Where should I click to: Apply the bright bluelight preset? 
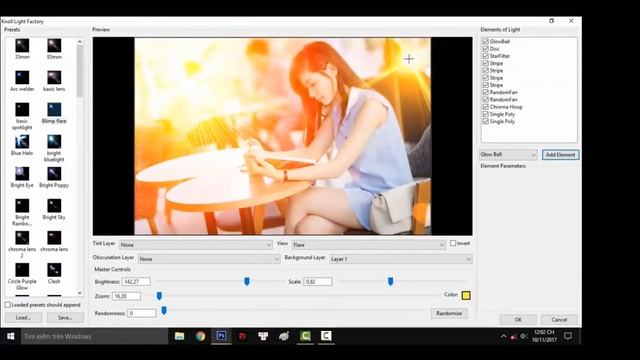[54, 148]
